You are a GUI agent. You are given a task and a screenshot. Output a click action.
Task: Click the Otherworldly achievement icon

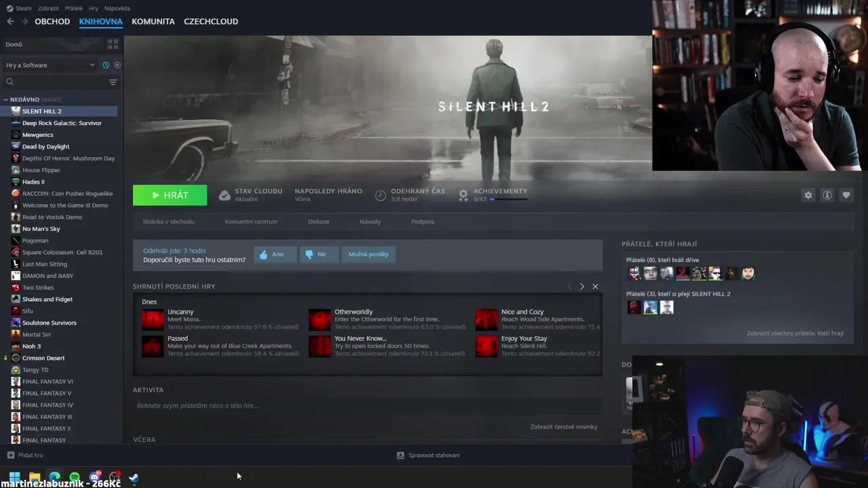[319, 319]
